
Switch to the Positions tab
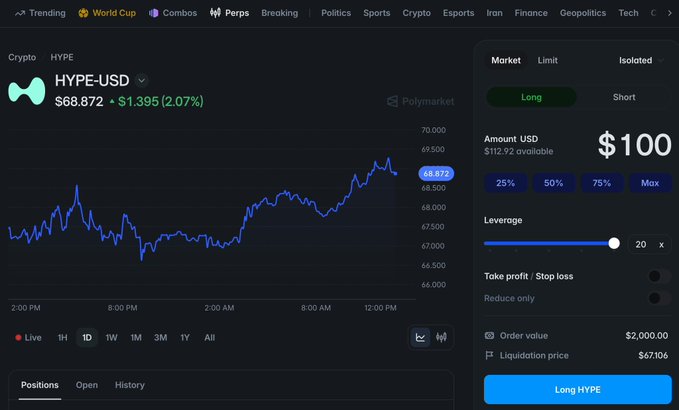pos(40,385)
